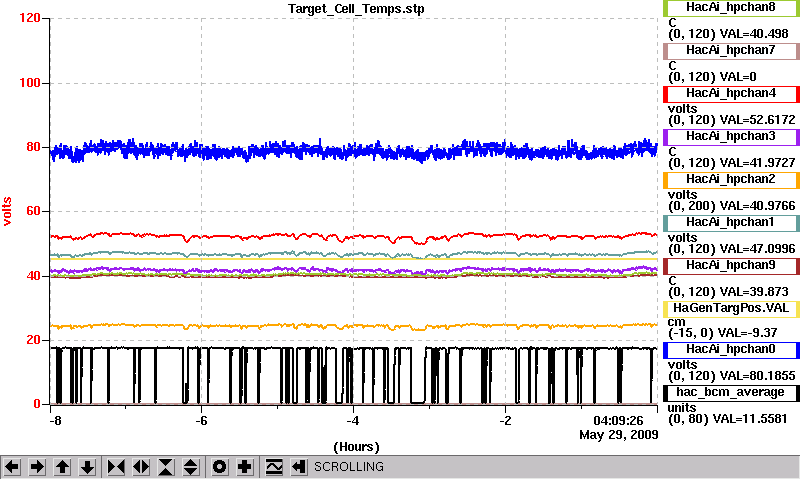Viewport: 800px width, 479px height.
Task: Click the -2 x-axis tick label
Action: click(x=505, y=421)
